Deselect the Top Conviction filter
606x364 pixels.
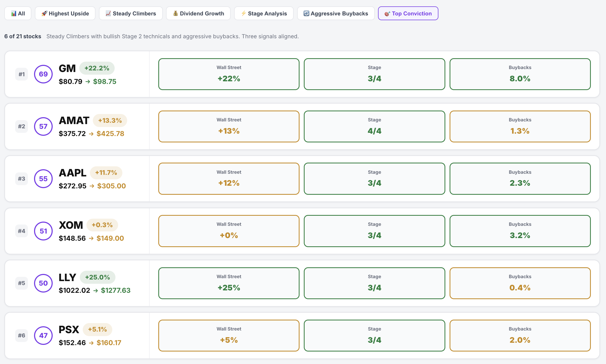(408, 13)
